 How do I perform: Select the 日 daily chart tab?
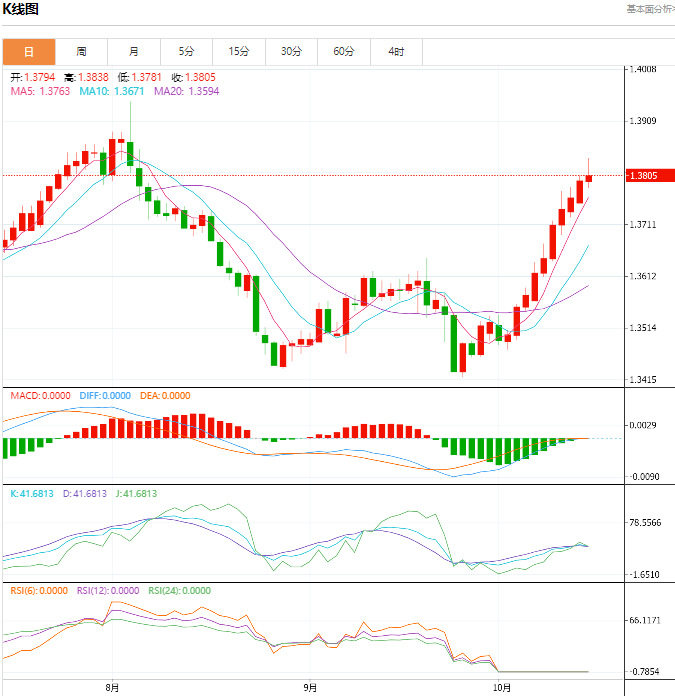pyautogui.click(x=28, y=51)
